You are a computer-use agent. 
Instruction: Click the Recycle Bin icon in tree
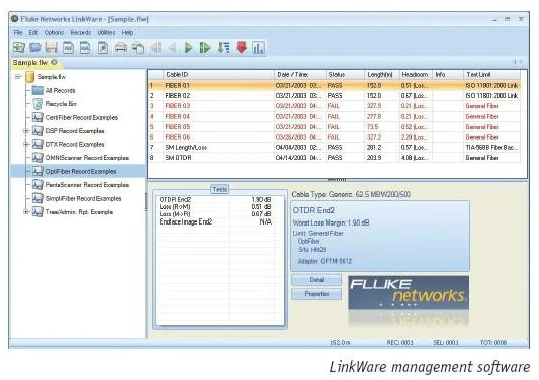tap(37, 104)
